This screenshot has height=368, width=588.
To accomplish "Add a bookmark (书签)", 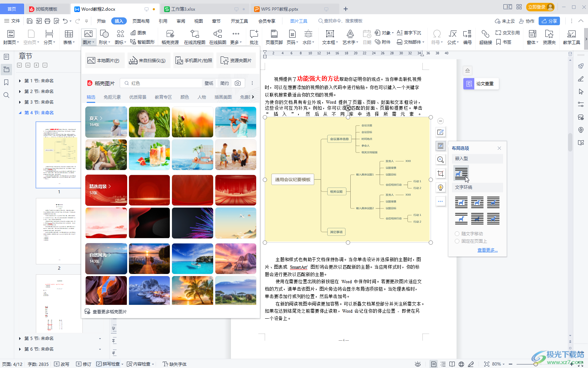I will tap(504, 42).
